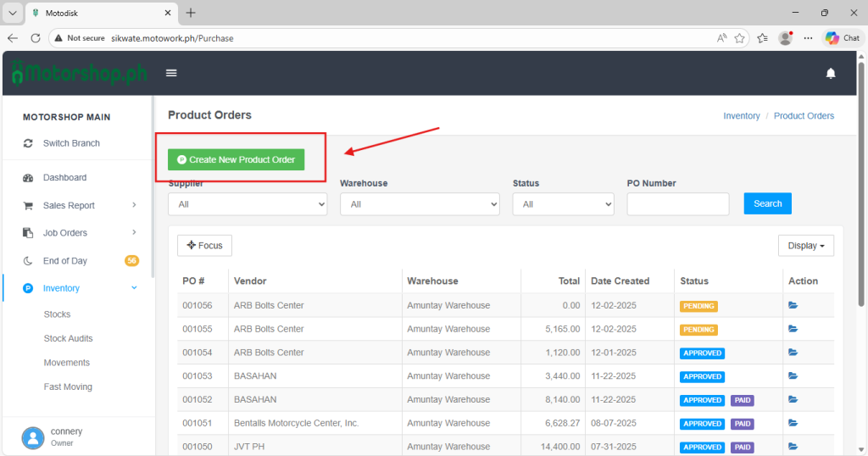
Task: Click the notification bell icon
Action: [x=831, y=74]
